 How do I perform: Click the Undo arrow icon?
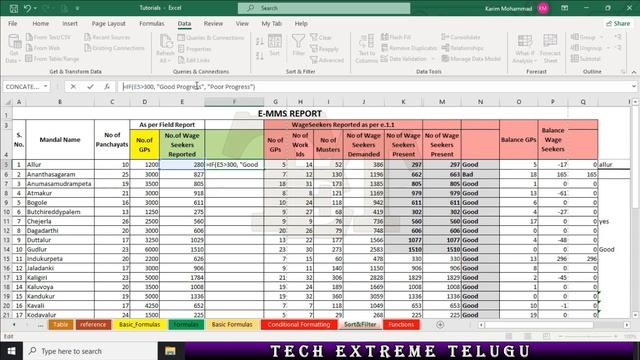pos(27,8)
